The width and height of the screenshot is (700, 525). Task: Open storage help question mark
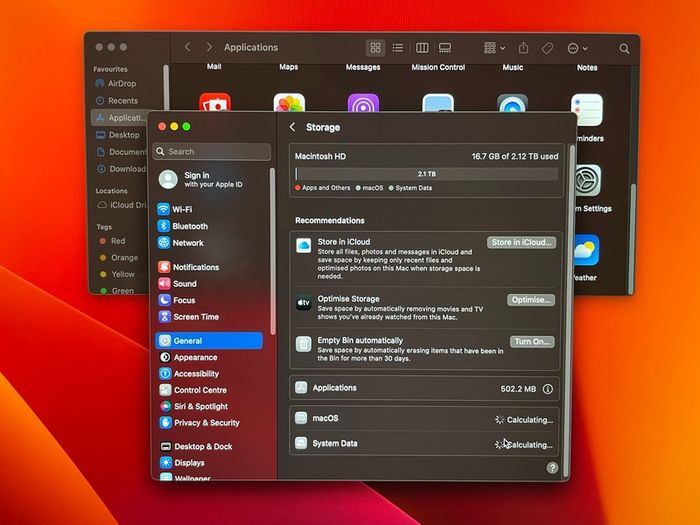click(x=552, y=467)
